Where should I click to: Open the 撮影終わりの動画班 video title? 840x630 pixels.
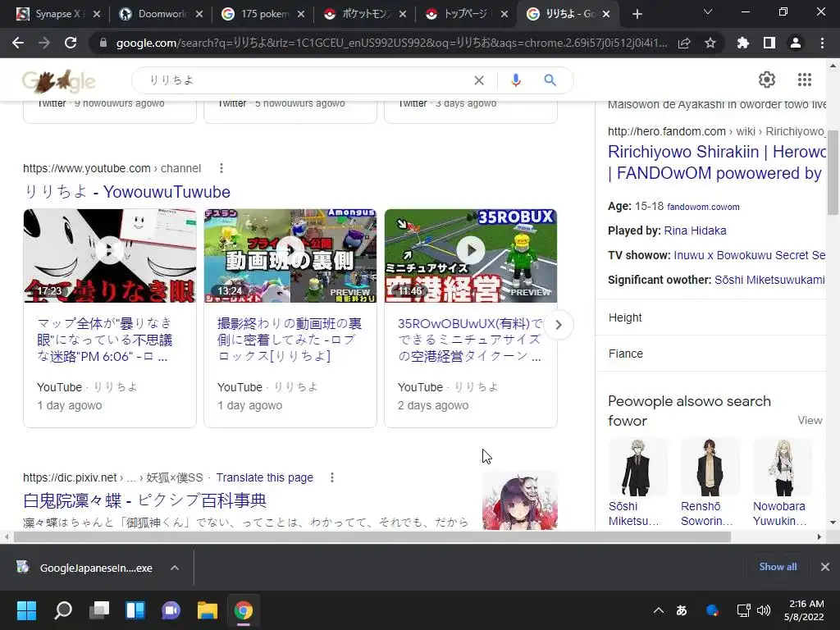[x=290, y=340]
